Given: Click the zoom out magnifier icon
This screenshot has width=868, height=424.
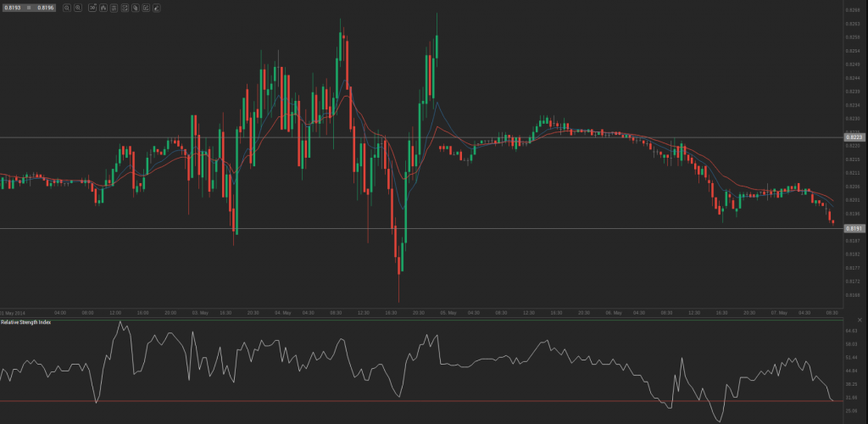Looking at the screenshot, I should click(67, 8).
